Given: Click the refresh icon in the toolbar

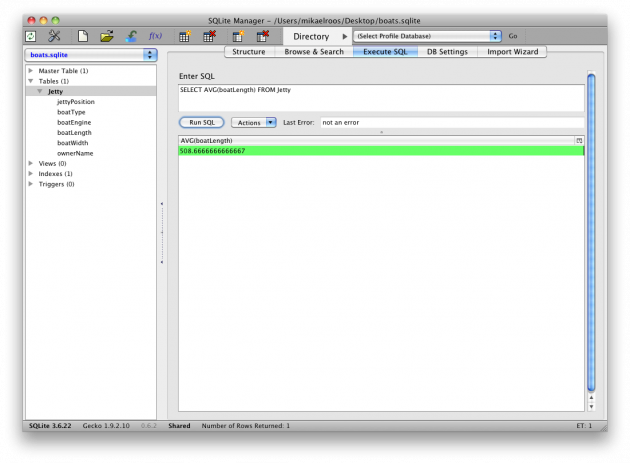Looking at the screenshot, I should [31, 36].
